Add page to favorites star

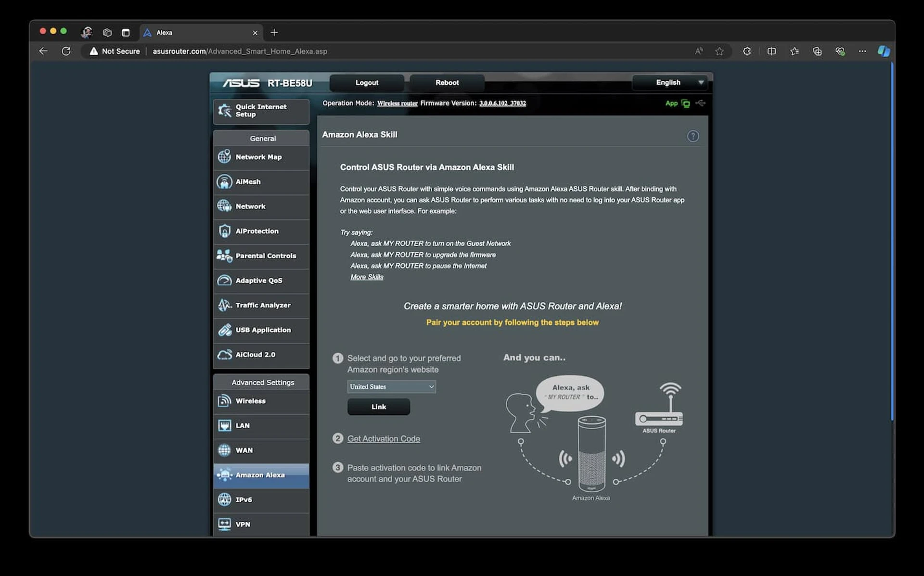[719, 51]
